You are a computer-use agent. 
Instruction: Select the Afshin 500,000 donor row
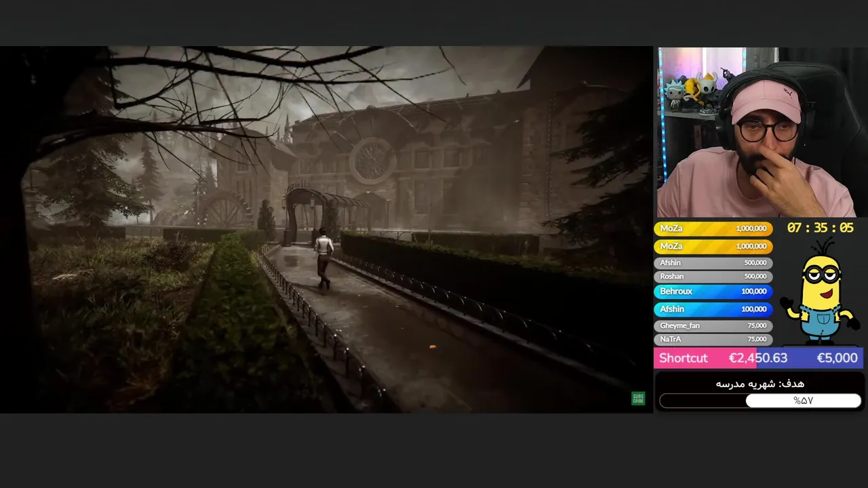pos(713,263)
